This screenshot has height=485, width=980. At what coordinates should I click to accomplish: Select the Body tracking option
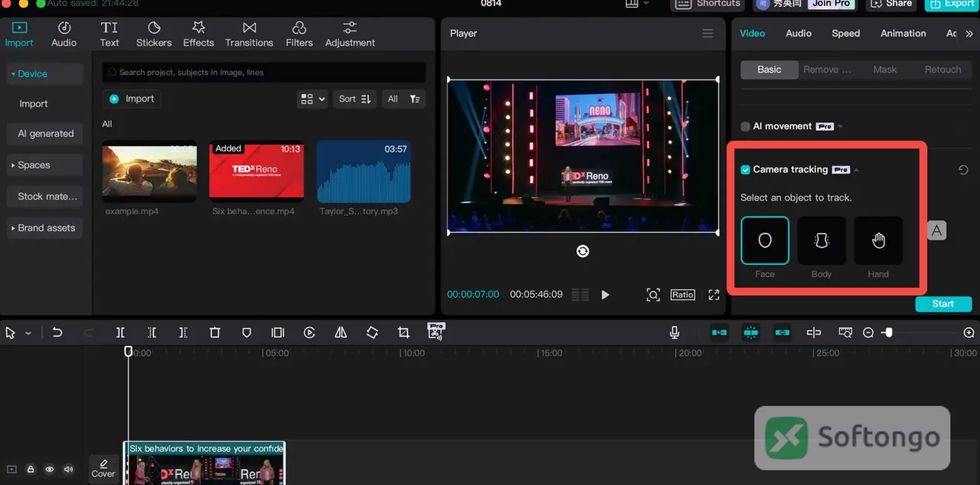821,240
